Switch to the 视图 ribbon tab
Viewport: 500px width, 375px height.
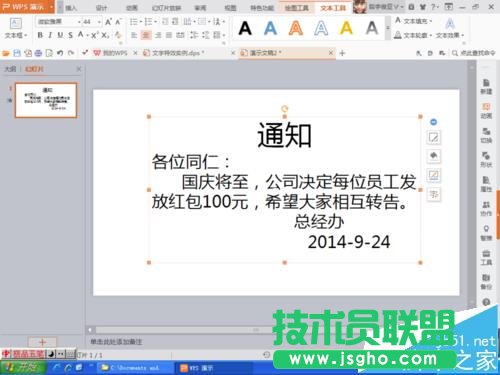pos(230,8)
